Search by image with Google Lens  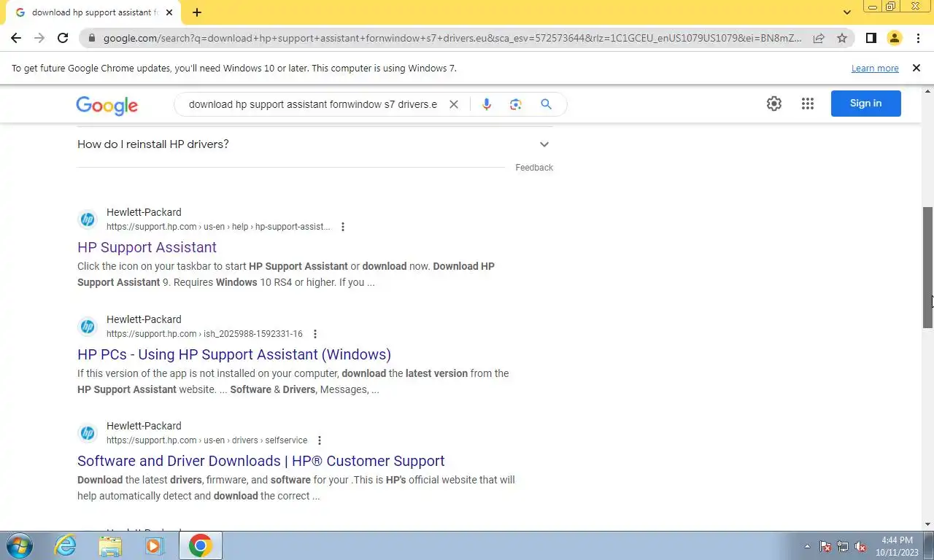[x=516, y=104]
